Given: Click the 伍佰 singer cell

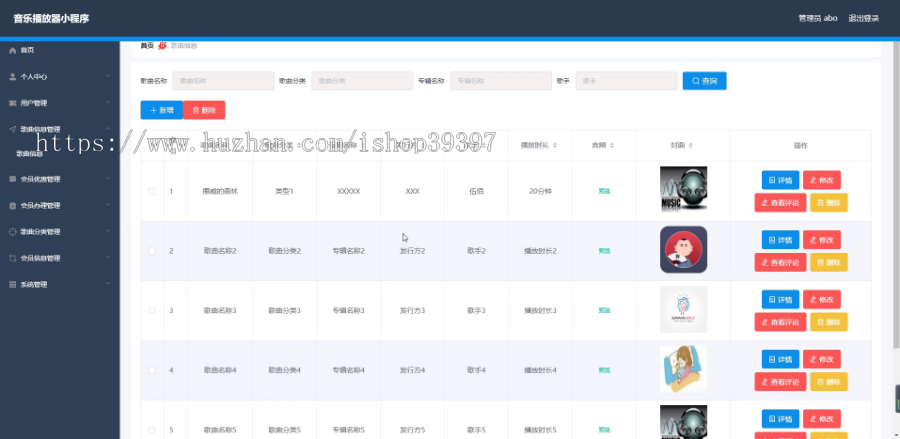Looking at the screenshot, I should tap(476, 191).
